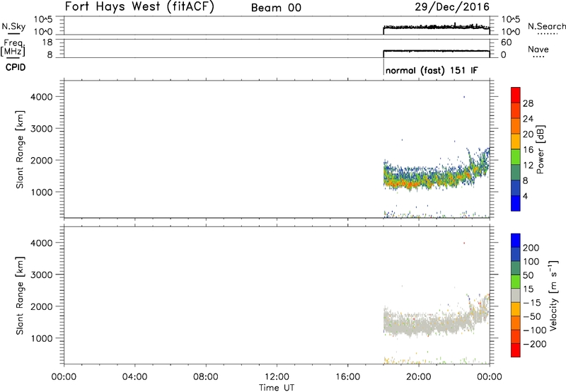Click 'Slant Range [km]' label of power panel

tap(20, 149)
